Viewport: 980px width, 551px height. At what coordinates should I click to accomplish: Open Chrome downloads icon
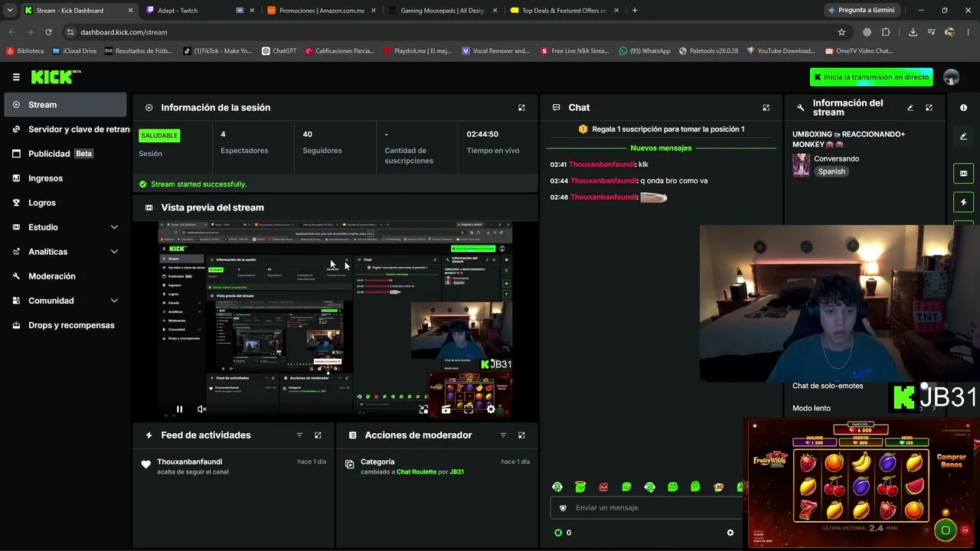click(x=913, y=32)
